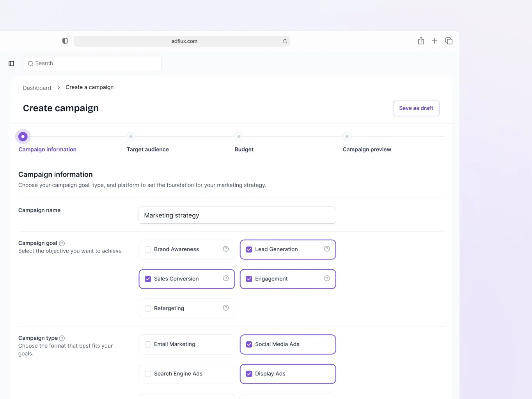Image resolution: width=532 pixels, height=399 pixels.
Task: Click help icon in Brand Awareness option
Action: 226,249
